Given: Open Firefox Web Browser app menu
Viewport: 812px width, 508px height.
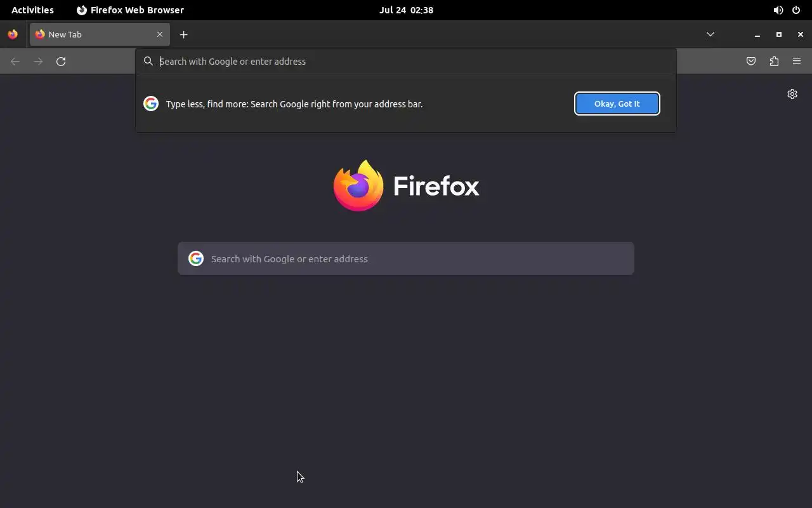Looking at the screenshot, I should click(x=130, y=10).
